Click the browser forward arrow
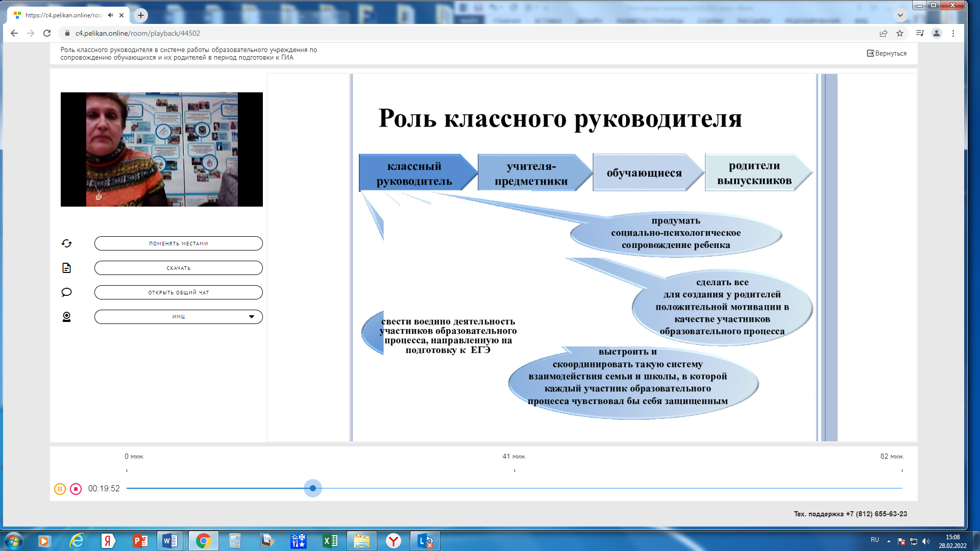The height and width of the screenshot is (551, 980). 31,33
